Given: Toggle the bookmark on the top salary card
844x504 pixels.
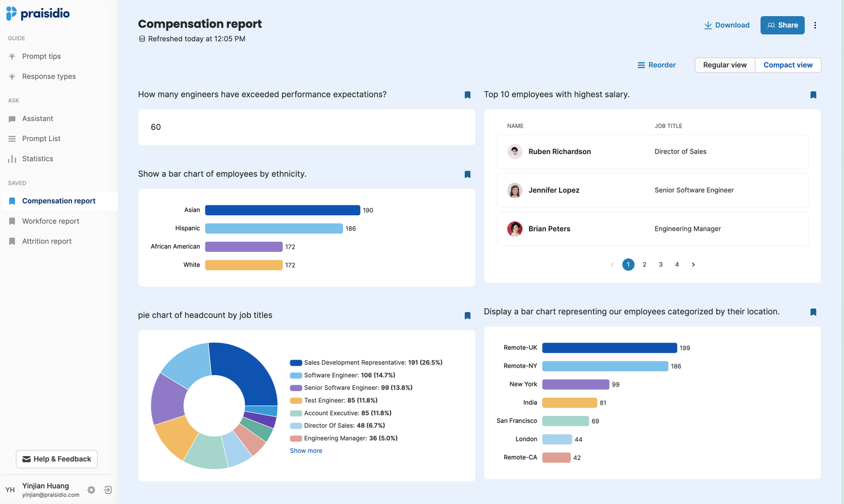Looking at the screenshot, I should [x=812, y=95].
